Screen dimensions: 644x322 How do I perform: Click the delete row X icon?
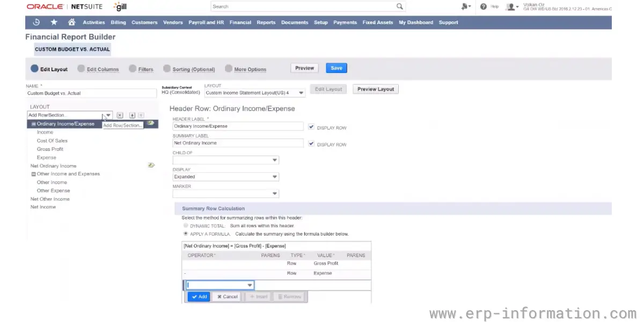point(120,115)
